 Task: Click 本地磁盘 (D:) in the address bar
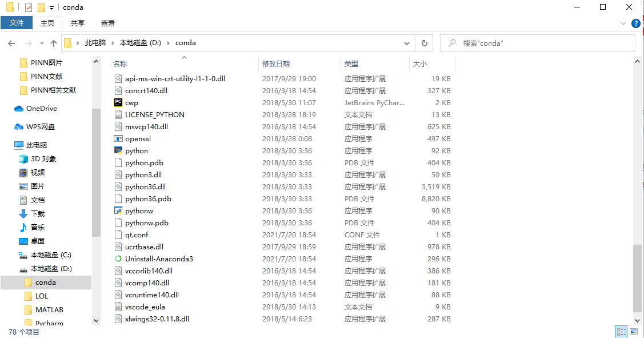click(141, 43)
